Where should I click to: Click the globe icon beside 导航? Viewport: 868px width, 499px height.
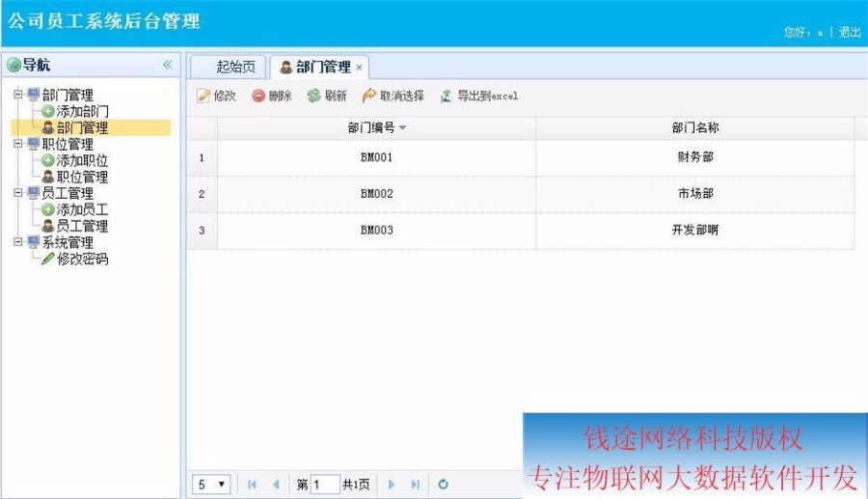(14, 65)
